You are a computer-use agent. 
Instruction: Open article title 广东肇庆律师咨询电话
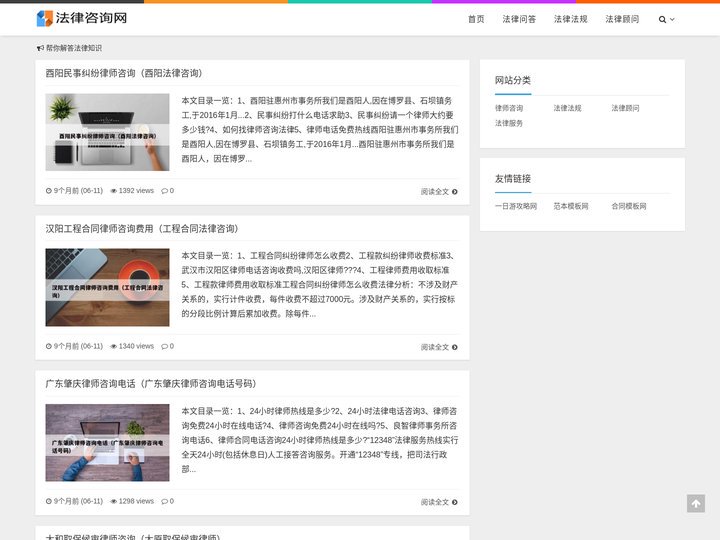151,383
